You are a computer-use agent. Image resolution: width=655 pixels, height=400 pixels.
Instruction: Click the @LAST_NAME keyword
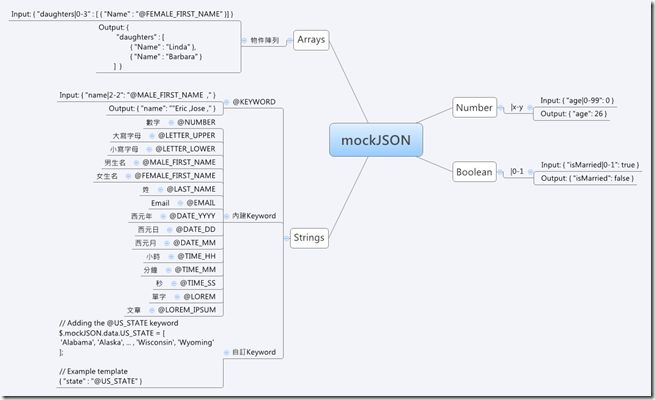191,190
